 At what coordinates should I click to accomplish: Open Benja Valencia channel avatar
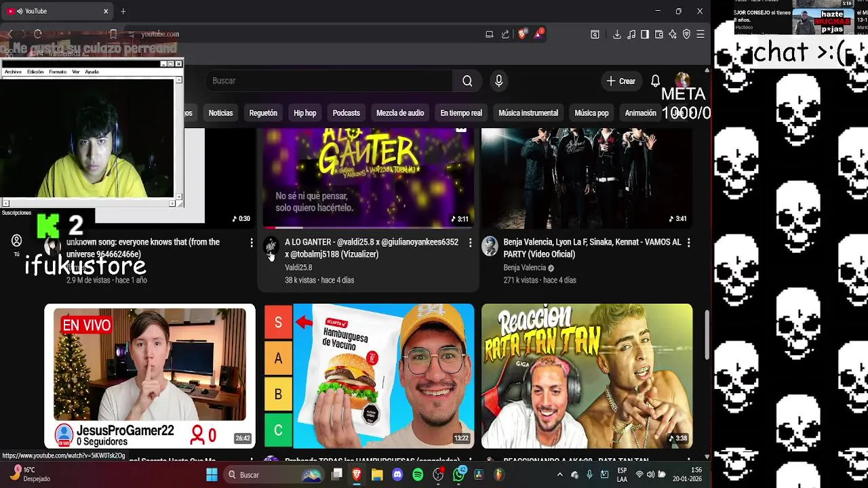pyautogui.click(x=490, y=246)
